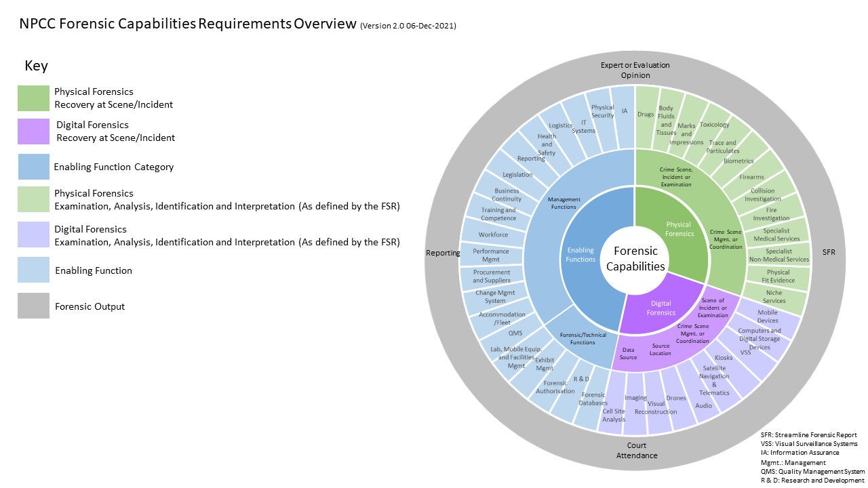
Task: Click the Kiosks segment
Action: pyautogui.click(x=724, y=357)
